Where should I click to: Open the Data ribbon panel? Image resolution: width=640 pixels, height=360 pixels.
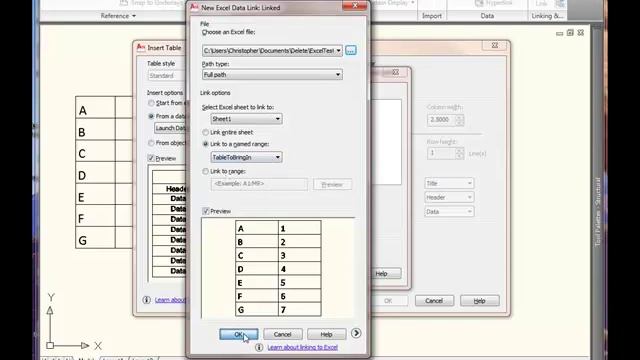pos(487,16)
